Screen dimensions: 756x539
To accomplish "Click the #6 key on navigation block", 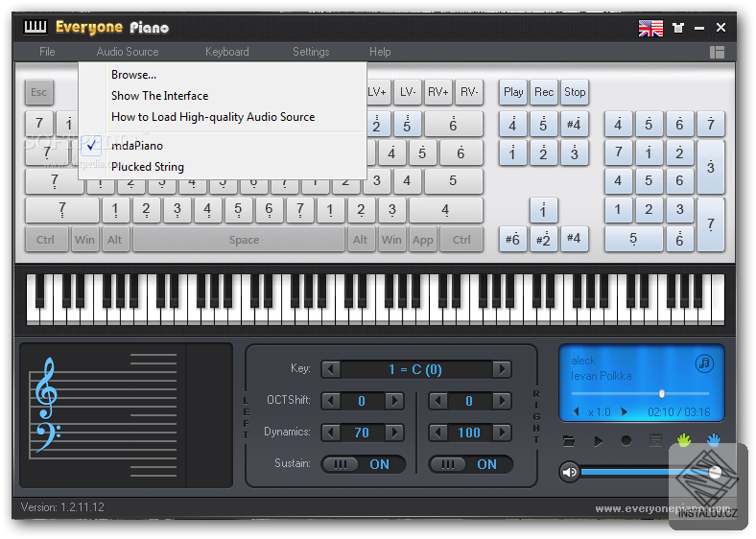I will (x=512, y=239).
